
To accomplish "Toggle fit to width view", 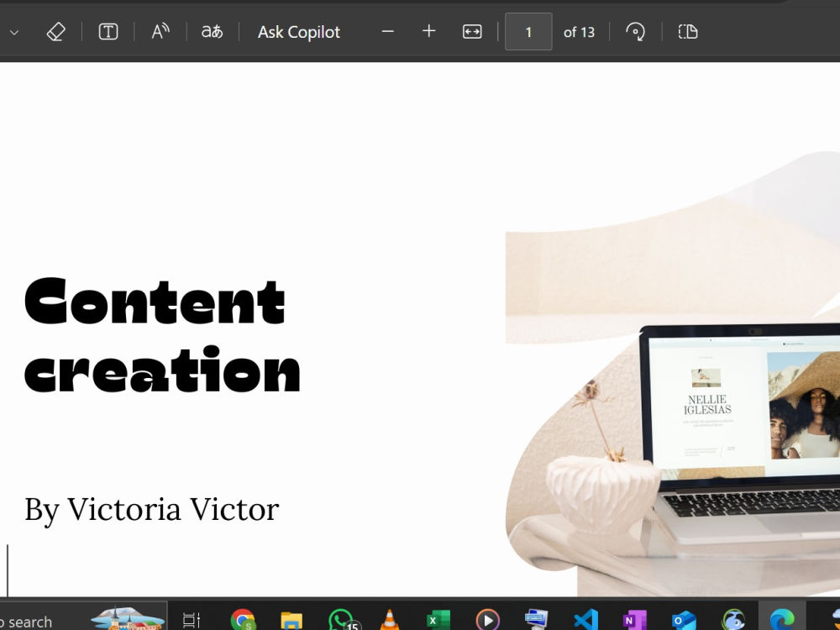I will pos(472,32).
